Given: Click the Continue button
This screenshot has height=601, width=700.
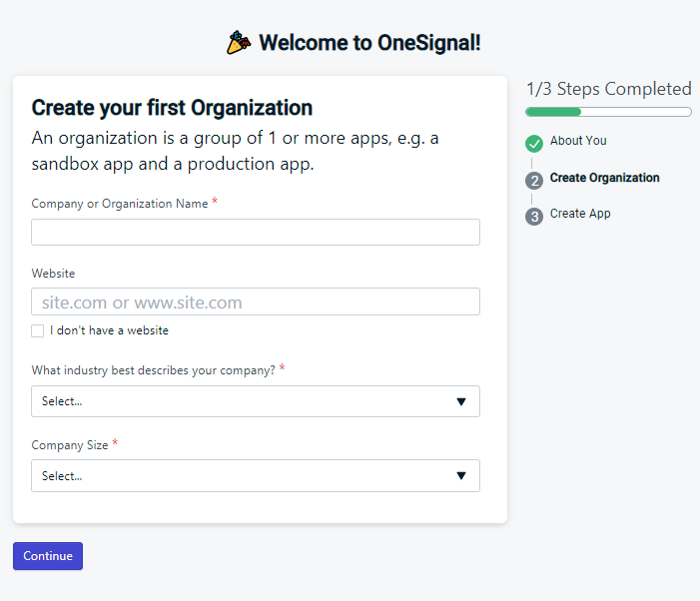Looking at the screenshot, I should [48, 556].
